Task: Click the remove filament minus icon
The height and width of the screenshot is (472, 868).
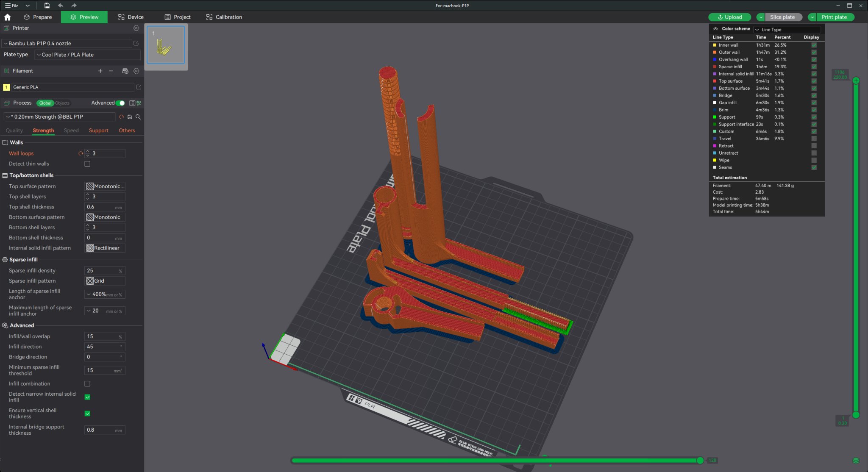Action: point(111,71)
